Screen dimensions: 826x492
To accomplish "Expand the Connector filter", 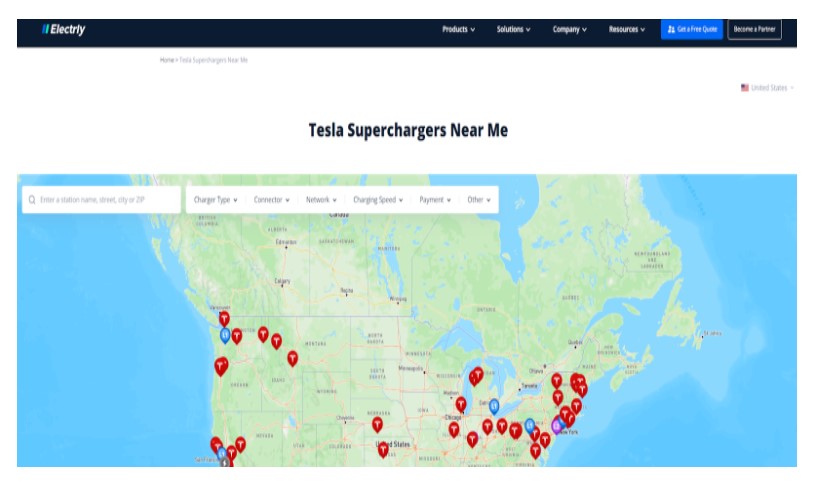I will (271, 200).
